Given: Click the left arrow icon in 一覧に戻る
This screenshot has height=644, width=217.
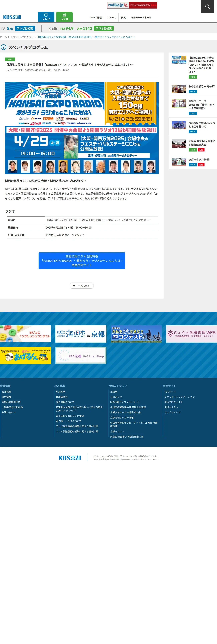Looking at the screenshot, I should [x=74, y=286].
